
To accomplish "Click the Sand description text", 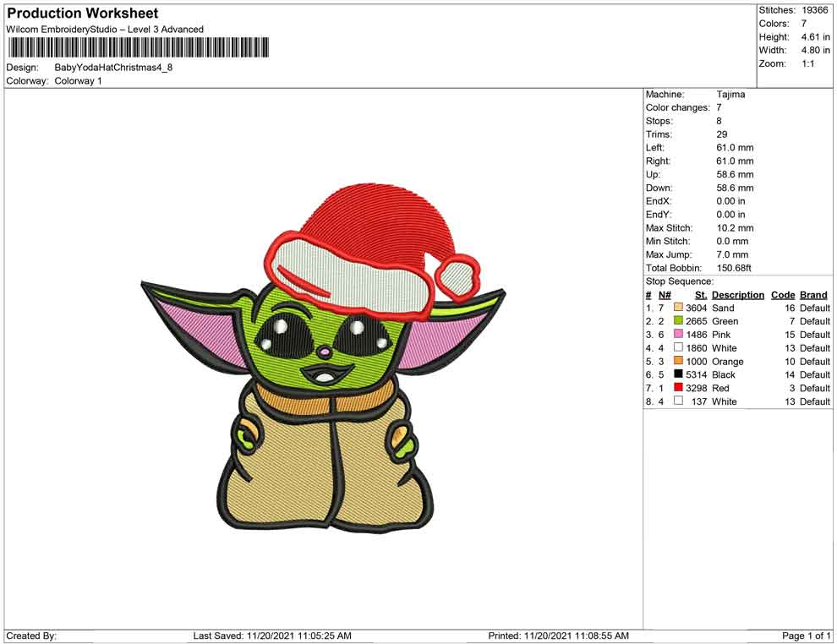I will pyautogui.click(x=723, y=308).
